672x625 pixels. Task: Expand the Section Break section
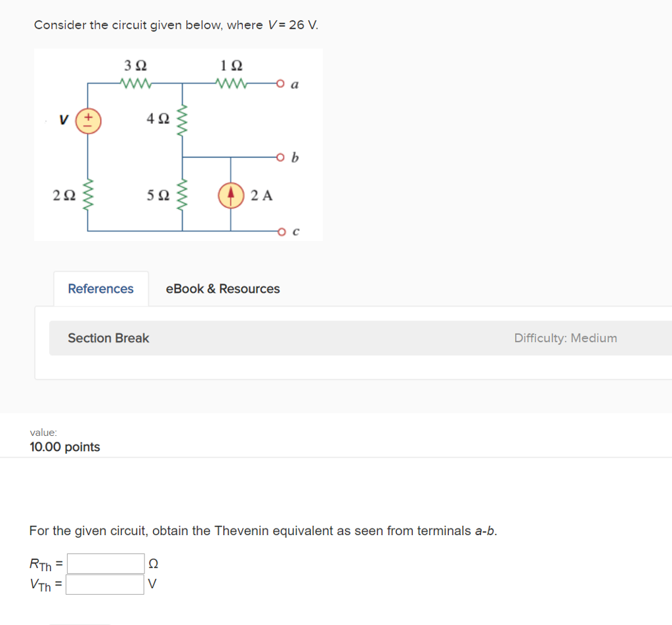(108, 338)
